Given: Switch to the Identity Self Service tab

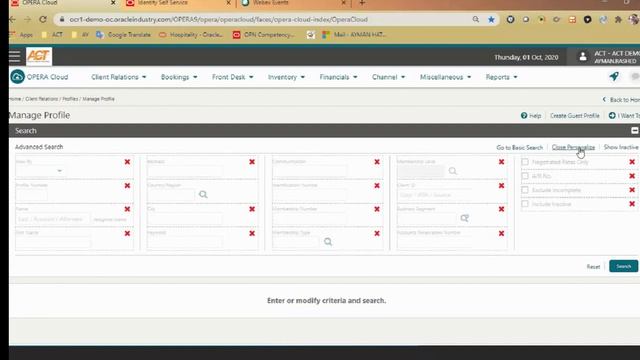Looking at the screenshot, I should coord(178,3).
